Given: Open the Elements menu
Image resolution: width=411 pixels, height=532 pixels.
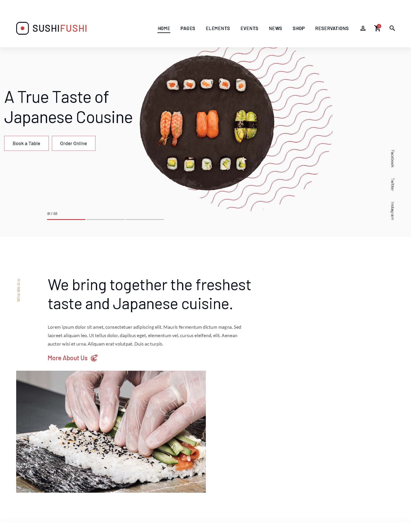Looking at the screenshot, I should click(x=218, y=29).
